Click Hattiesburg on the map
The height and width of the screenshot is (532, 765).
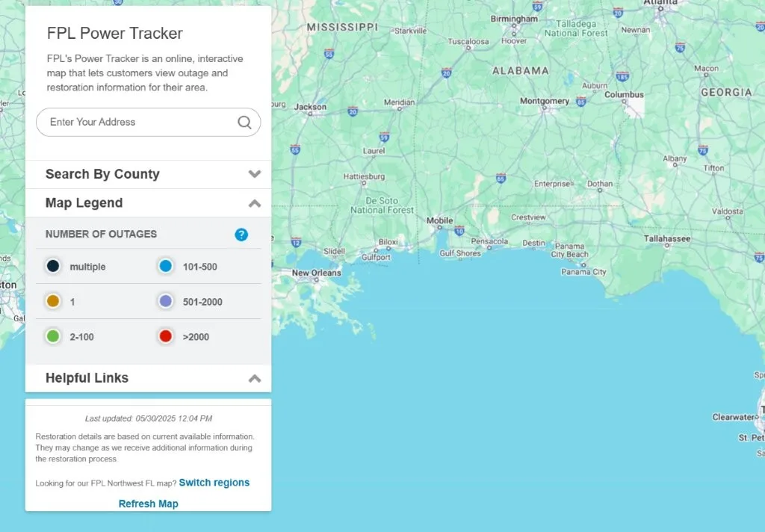[x=364, y=176]
